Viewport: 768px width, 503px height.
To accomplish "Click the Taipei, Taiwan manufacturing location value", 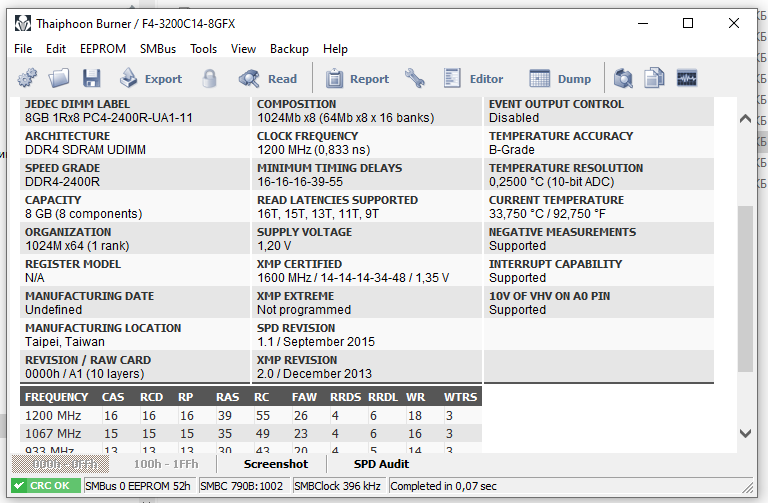I will (x=65, y=342).
